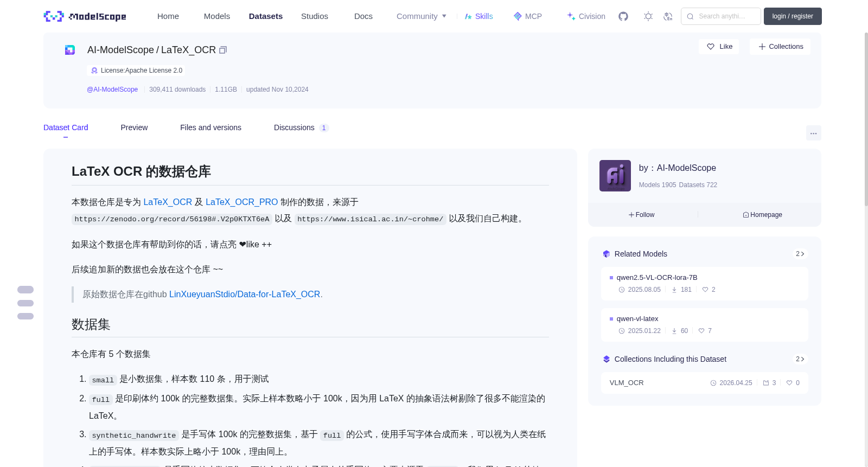Open the Docs menu item

363,16
